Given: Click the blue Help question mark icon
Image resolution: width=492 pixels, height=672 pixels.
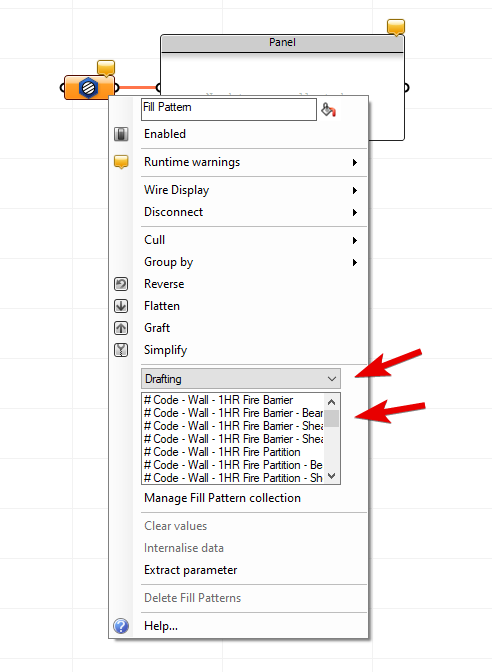Looking at the screenshot, I should pos(121,626).
